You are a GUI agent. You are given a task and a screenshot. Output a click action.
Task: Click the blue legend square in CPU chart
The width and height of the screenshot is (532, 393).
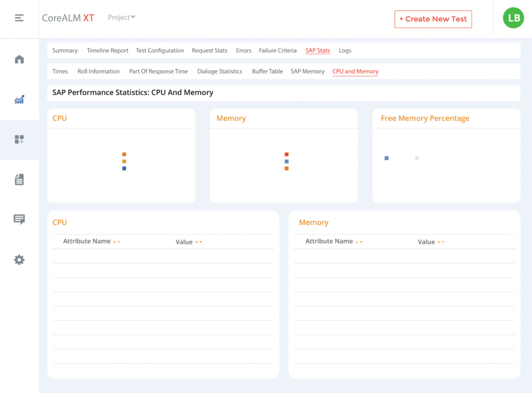point(124,168)
